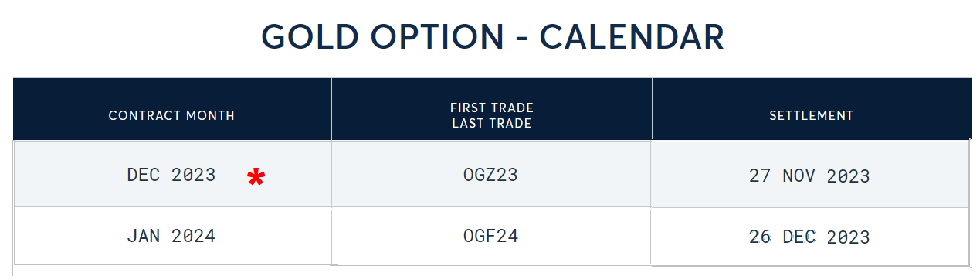Sort by the CONTRACT MONTH column header
This screenshot has width=980, height=280.
click(x=171, y=115)
